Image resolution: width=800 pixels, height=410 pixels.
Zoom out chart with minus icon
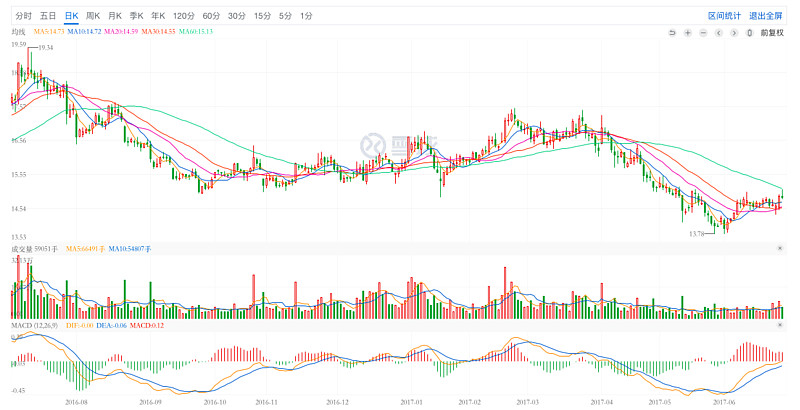click(704, 33)
